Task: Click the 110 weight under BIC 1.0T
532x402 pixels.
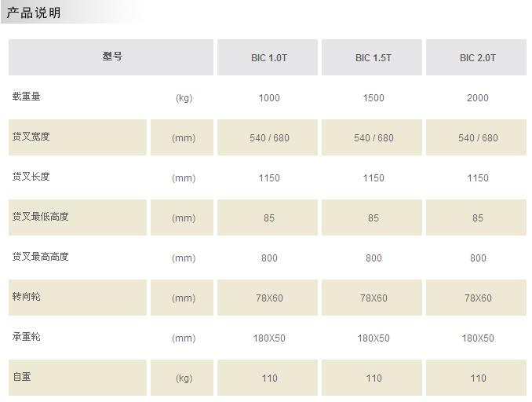Action: pos(269,378)
